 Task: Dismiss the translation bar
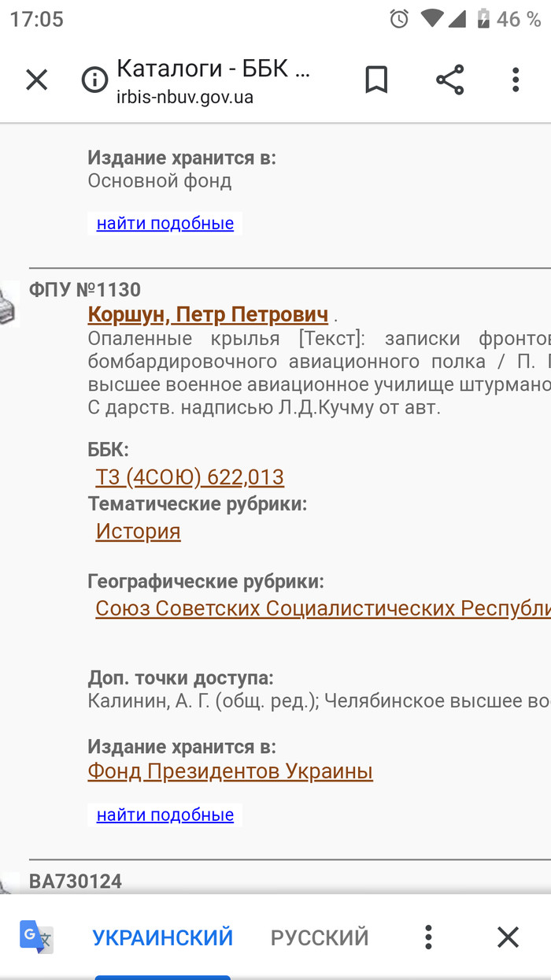[508, 937]
